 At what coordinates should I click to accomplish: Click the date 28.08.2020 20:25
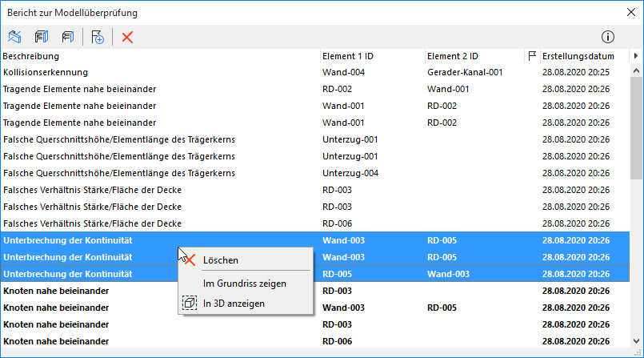(x=576, y=72)
